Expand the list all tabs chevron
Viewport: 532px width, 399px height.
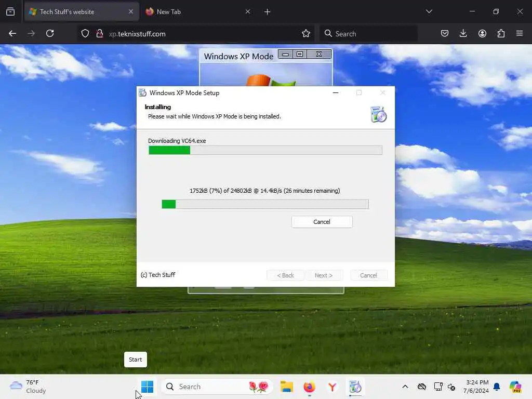(x=429, y=11)
